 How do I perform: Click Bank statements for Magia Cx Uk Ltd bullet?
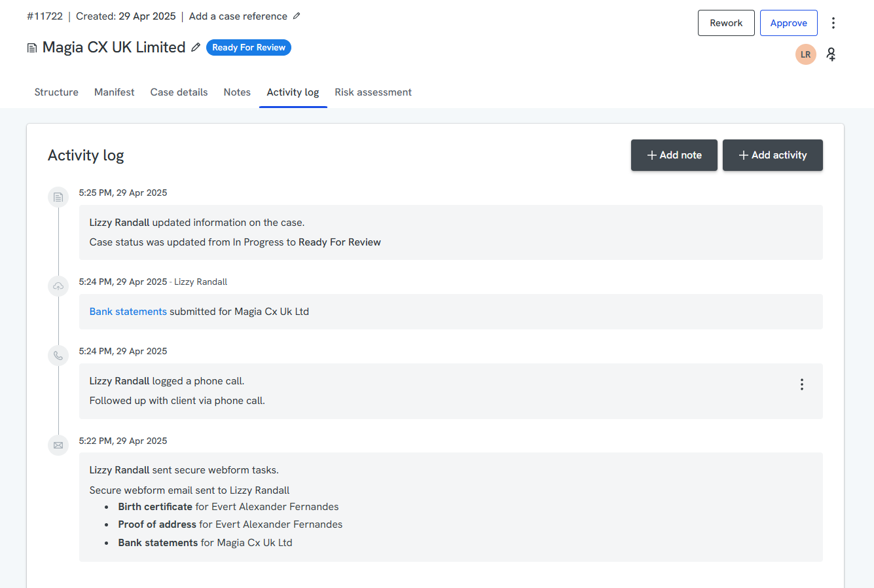pos(206,543)
